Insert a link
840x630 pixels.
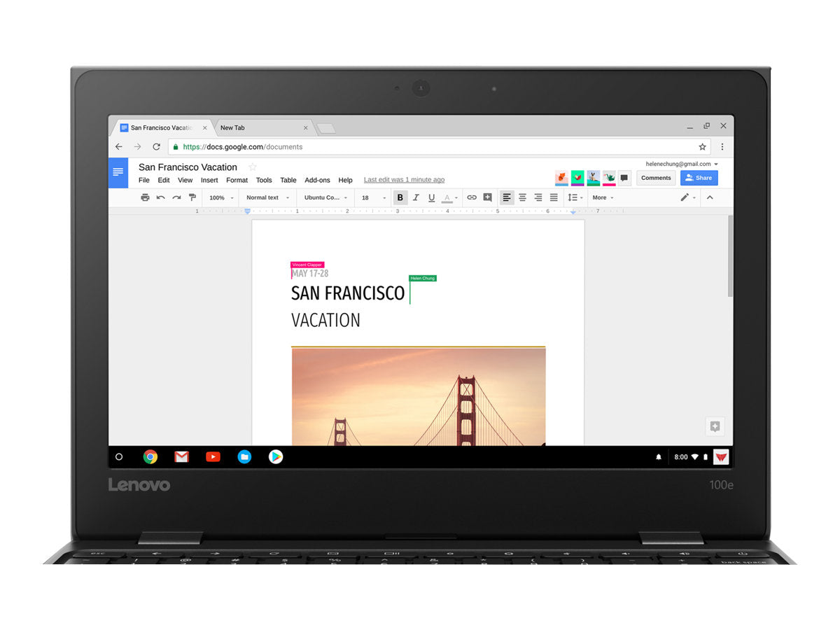(x=472, y=197)
